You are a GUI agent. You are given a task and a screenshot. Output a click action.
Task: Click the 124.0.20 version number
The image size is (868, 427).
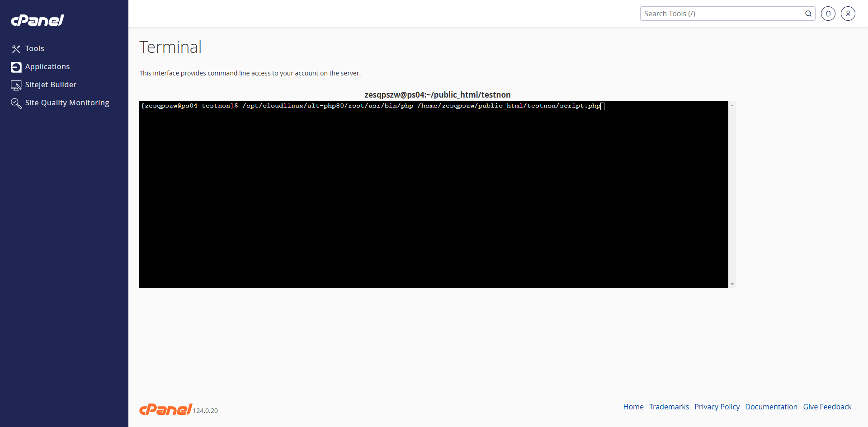click(x=205, y=411)
